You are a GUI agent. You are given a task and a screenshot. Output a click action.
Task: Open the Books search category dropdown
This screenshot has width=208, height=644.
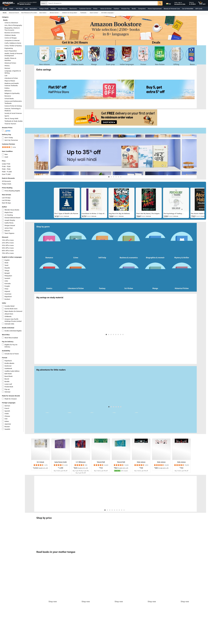tap(44, 3)
